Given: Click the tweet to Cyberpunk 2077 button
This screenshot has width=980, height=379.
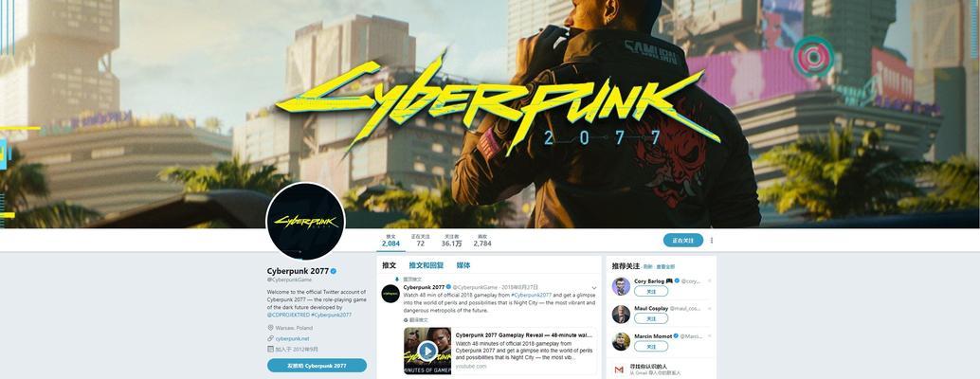Looking at the screenshot, I should [x=317, y=366].
